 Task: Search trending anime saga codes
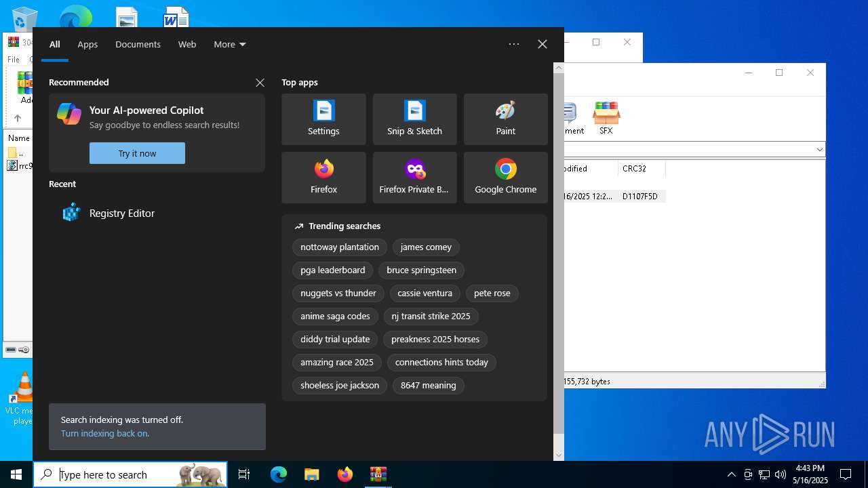pos(335,317)
